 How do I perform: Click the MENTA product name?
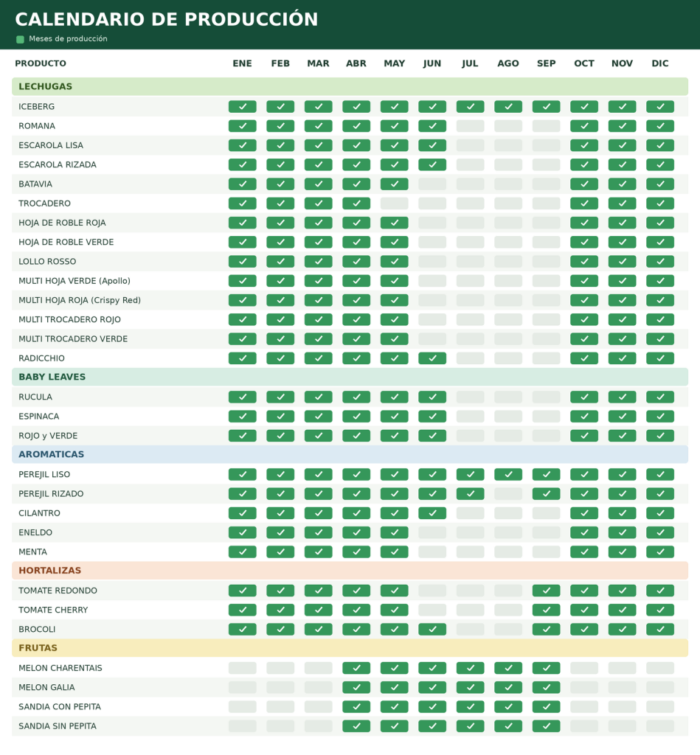tap(32, 552)
